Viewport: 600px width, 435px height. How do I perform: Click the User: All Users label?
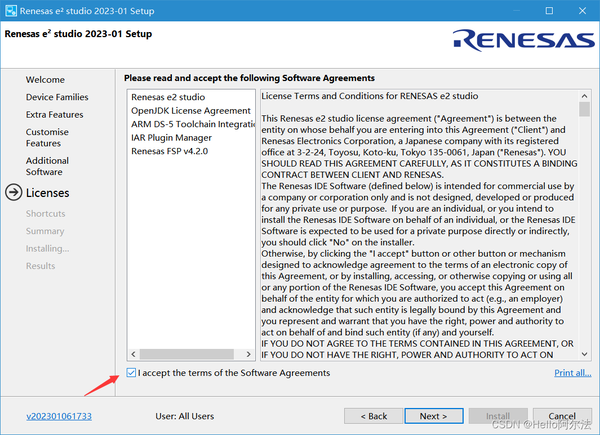click(x=185, y=416)
